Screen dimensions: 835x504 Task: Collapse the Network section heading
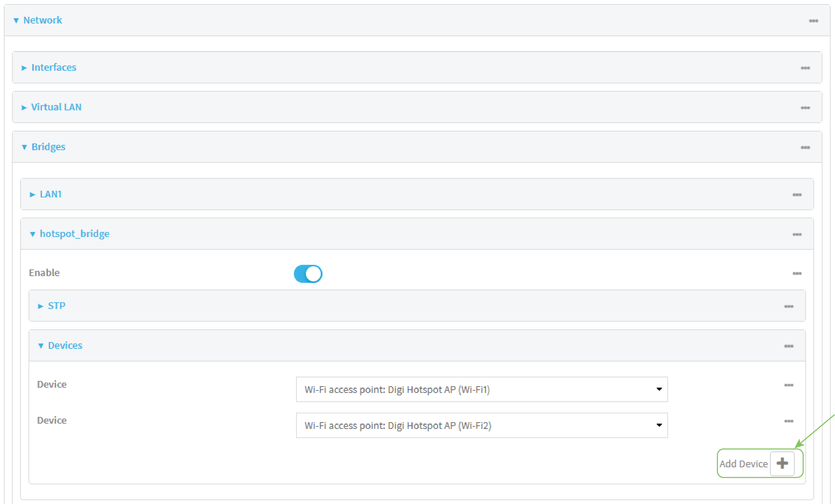click(x=42, y=20)
